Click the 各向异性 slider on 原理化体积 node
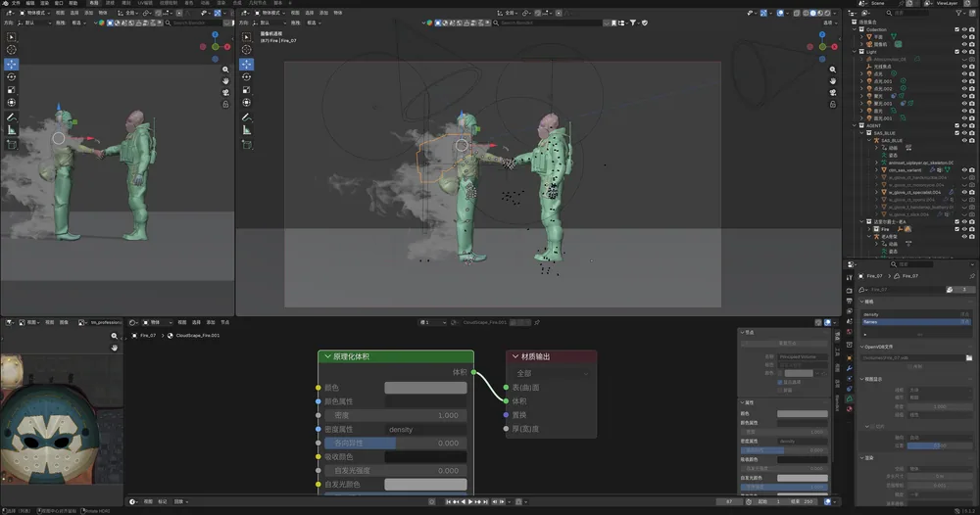This screenshot has width=980, height=515. (396, 444)
